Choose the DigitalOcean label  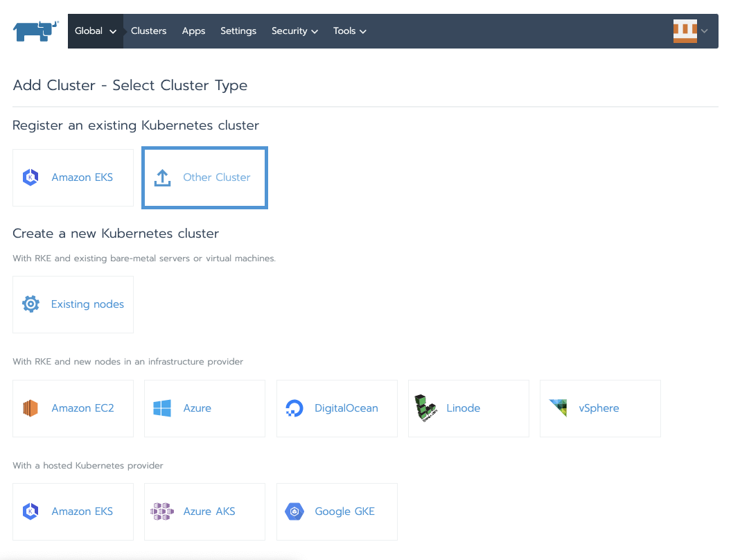(x=346, y=408)
